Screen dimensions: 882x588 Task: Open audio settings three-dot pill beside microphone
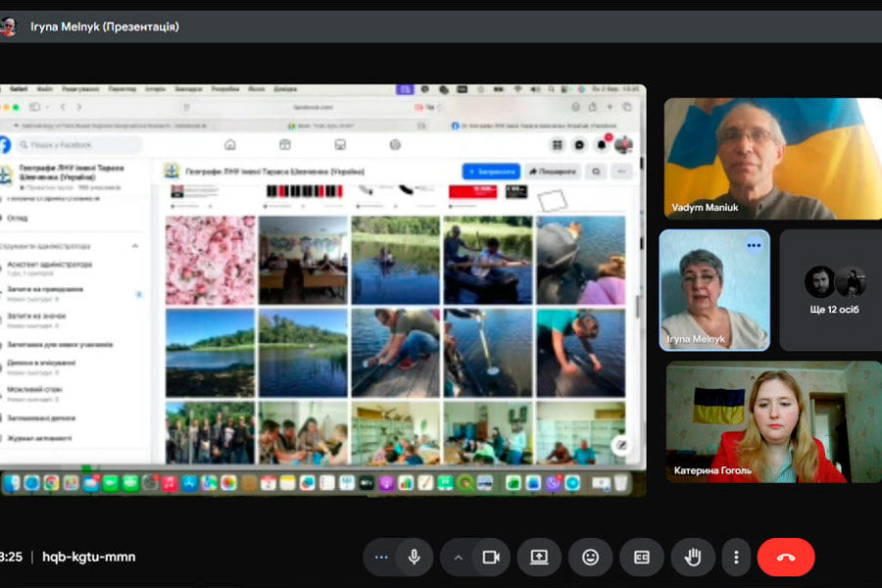click(x=381, y=557)
